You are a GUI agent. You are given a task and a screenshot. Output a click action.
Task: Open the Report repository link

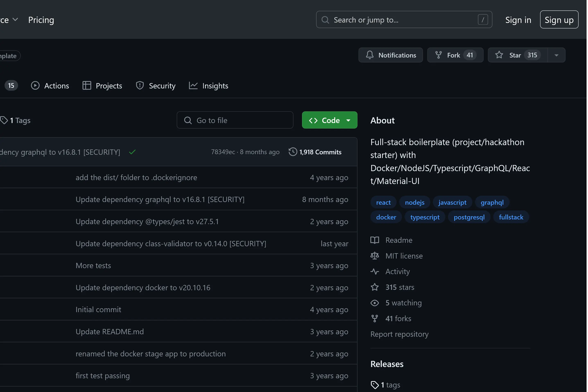pos(399,334)
